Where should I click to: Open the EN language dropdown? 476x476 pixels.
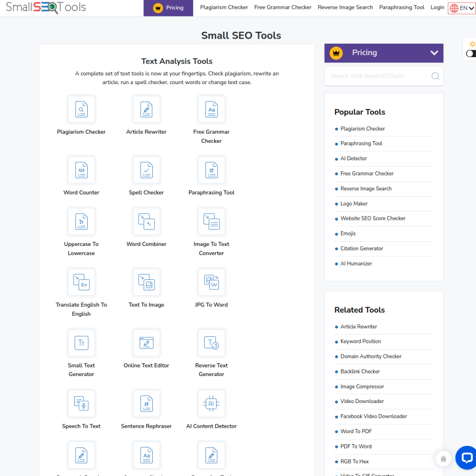click(462, 8)
